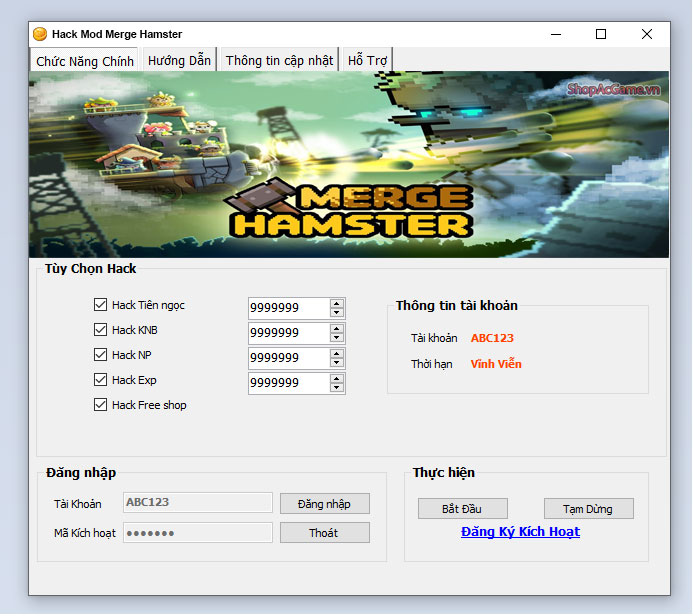Click the orange app icon in title bar

click(x=40, y=34)
